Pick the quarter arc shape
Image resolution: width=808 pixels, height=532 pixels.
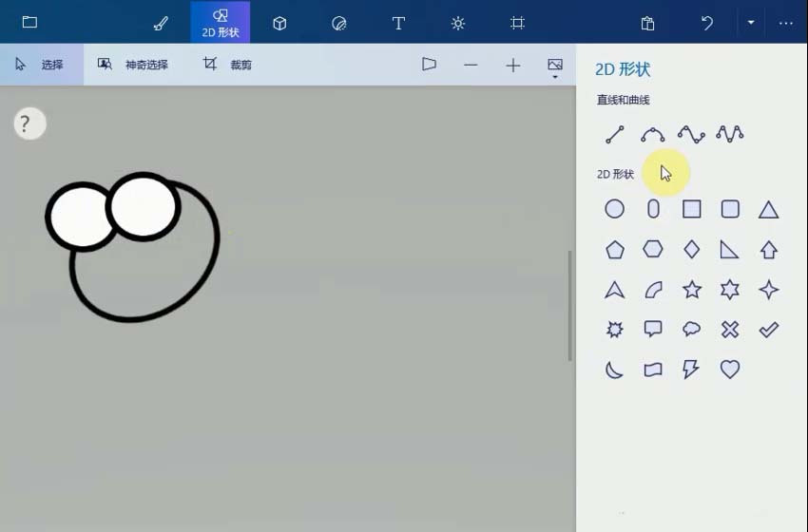[x=653, y=290]
